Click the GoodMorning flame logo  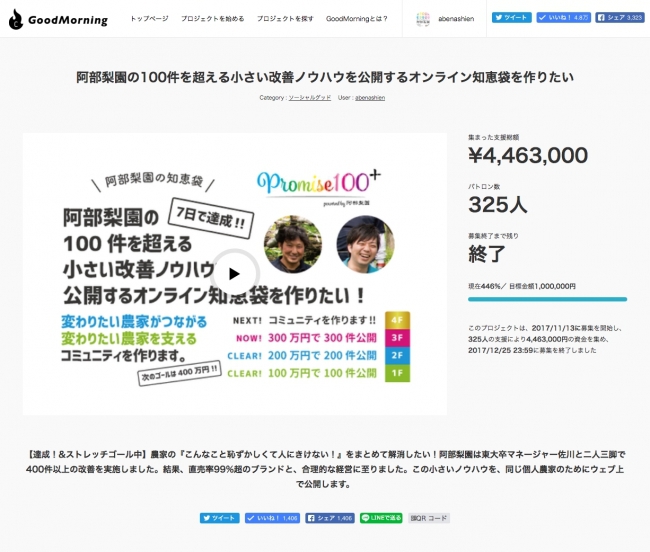tap(16, 19)
